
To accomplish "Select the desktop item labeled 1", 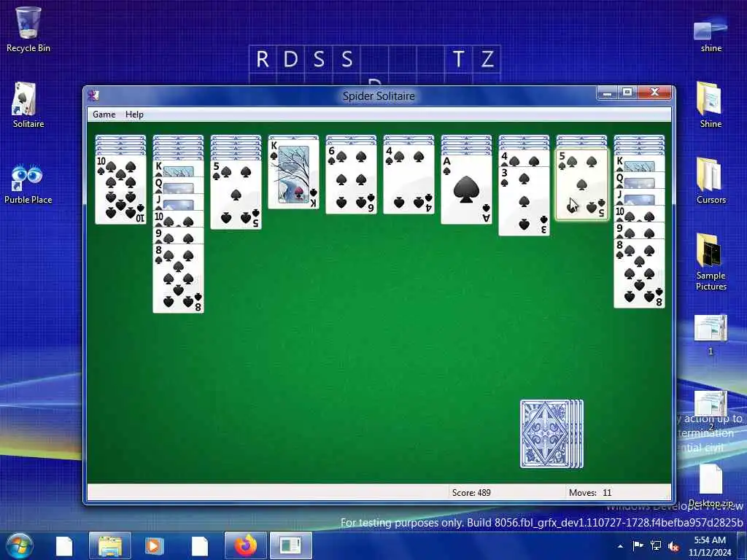I will click(711, 334).
